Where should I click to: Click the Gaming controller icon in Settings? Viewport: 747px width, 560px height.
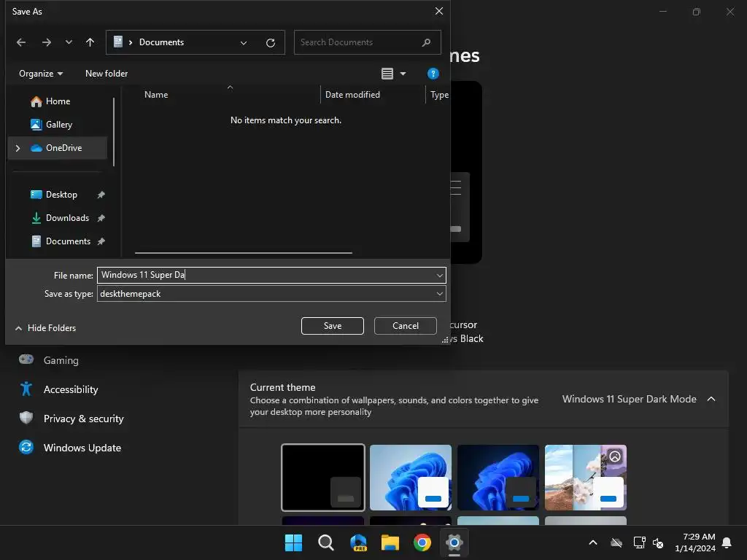point(26,359)
